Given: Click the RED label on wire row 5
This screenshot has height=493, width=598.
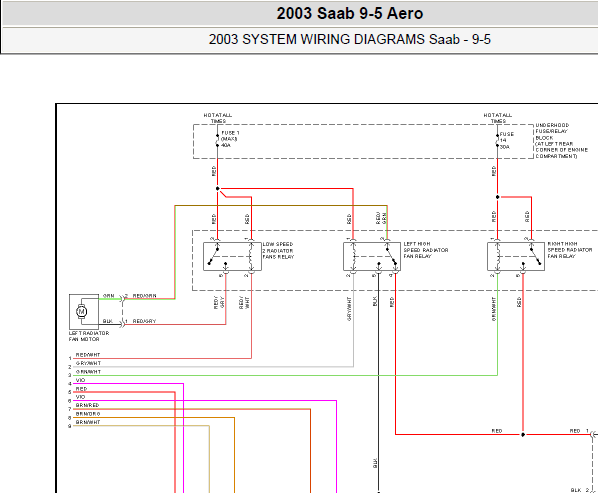Looking at the screenshot, I should tap(82, 389).
